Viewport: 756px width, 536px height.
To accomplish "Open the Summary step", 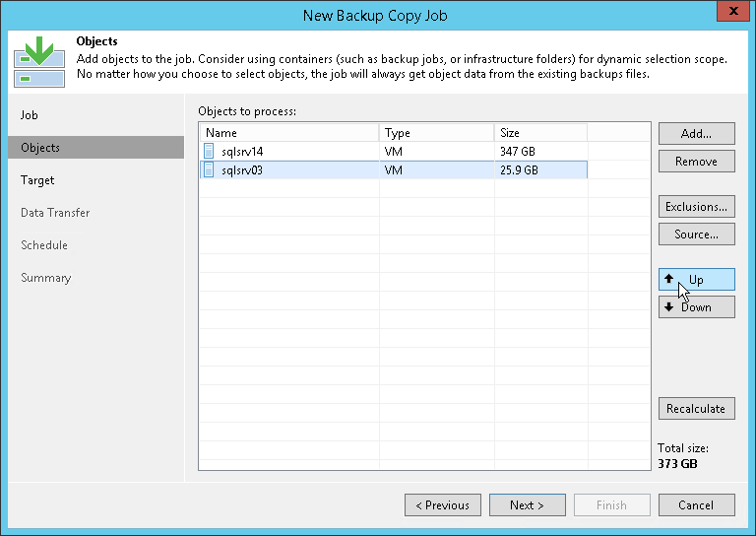I will pos(46,278).
